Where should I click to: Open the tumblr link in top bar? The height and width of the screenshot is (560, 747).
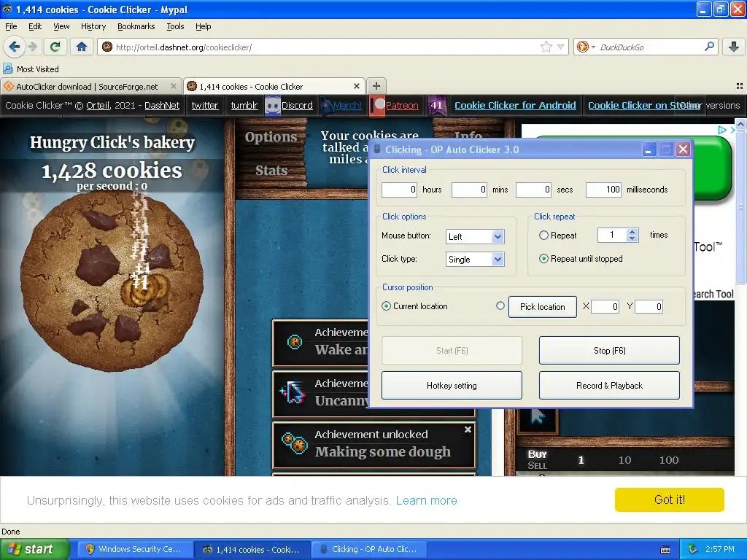244,105
